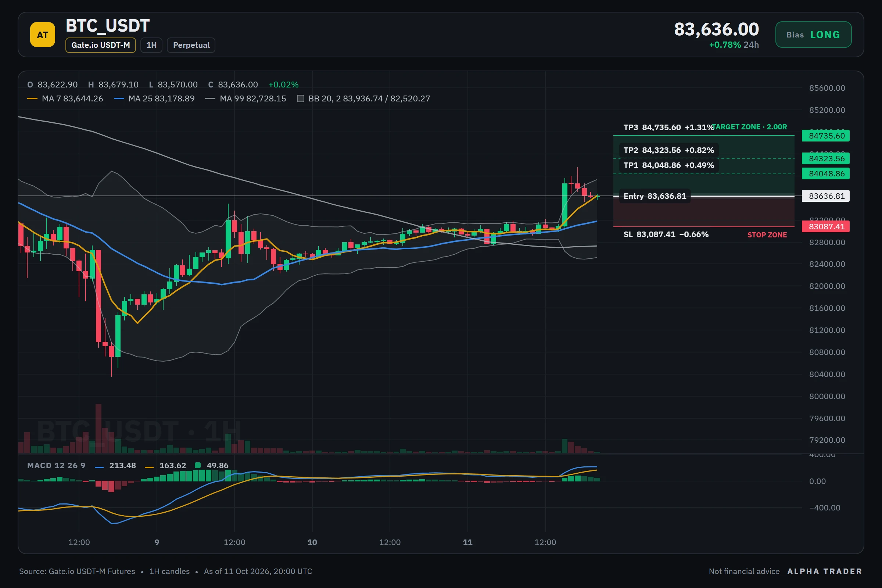Click the green 84048.86 price axis tag
Screen dimensions: 882x588
coord(825,173)
